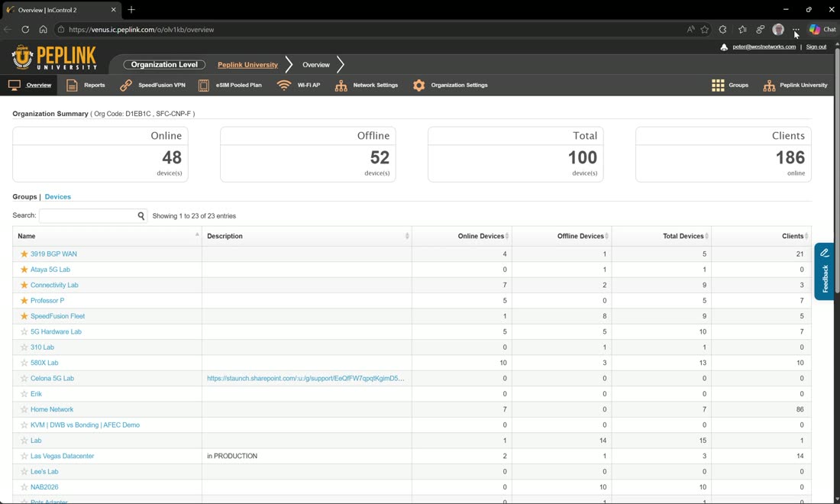840x504 pixels.
Task: Open the Wi-Fi AP section
Action: 299,86
